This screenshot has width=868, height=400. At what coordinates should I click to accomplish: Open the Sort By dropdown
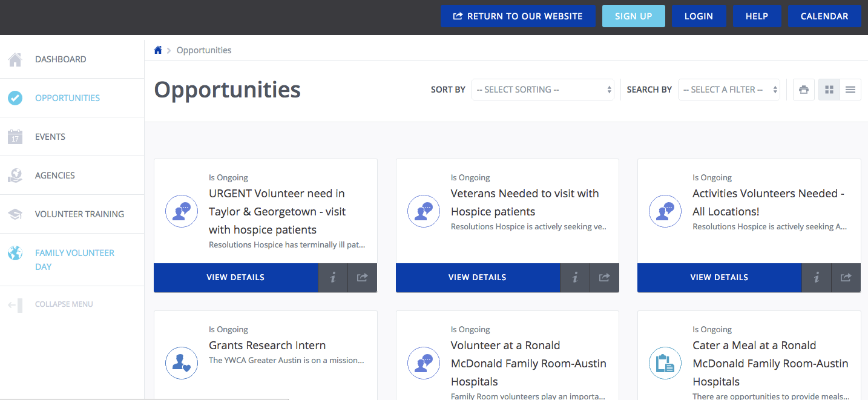[x=543, y=90]
